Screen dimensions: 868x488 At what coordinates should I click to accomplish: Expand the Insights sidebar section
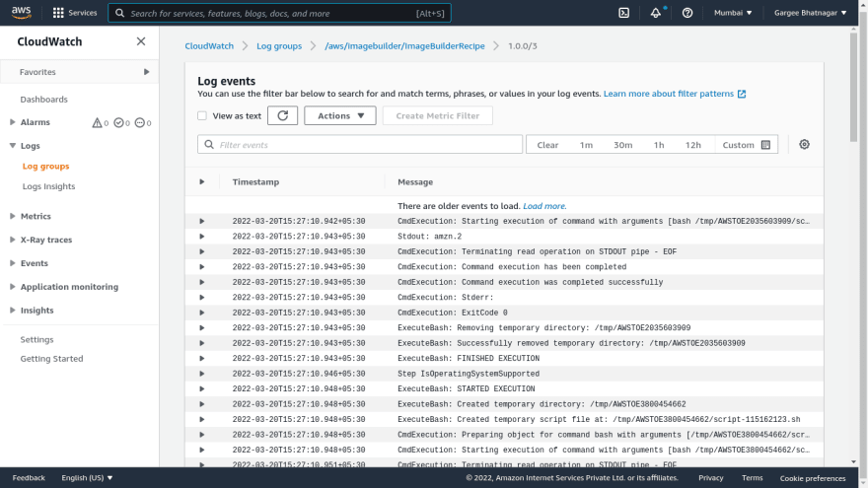click(x=12, y=311)
